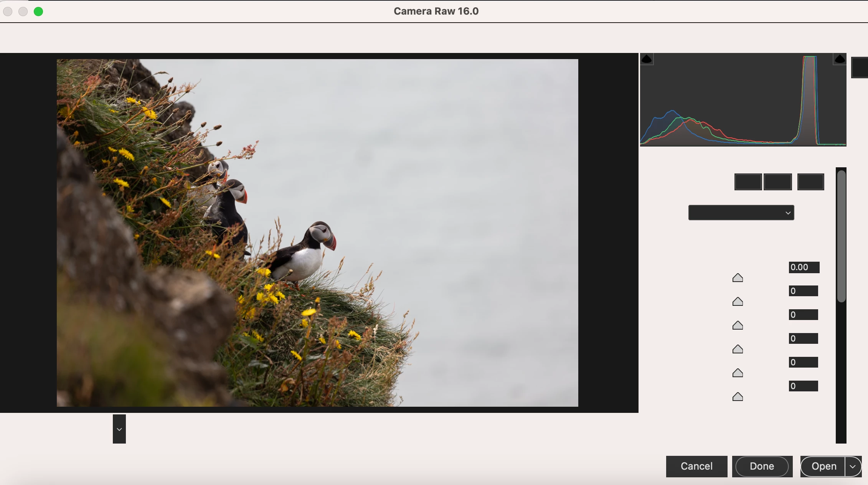868x485 pixels.
Task: Click rightmost dark button above profile dropdown
Action: coord(810,182)
